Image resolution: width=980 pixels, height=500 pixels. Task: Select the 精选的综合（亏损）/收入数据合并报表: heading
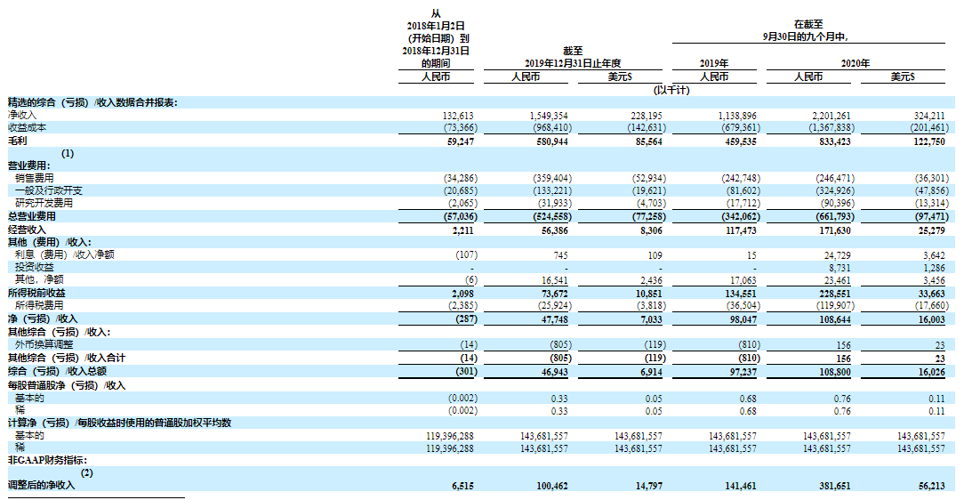pyautogui.click(x=92, y=102)
